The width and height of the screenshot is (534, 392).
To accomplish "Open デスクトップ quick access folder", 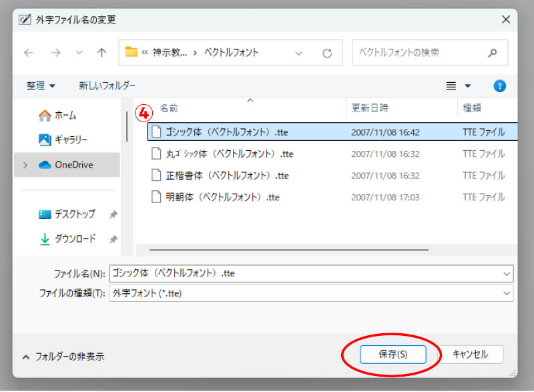I will coord(67,214).
